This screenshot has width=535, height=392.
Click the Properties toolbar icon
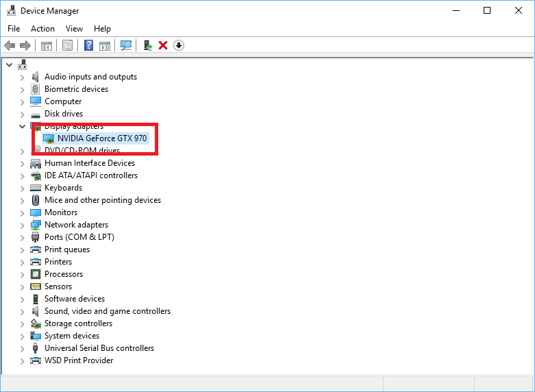68,45
